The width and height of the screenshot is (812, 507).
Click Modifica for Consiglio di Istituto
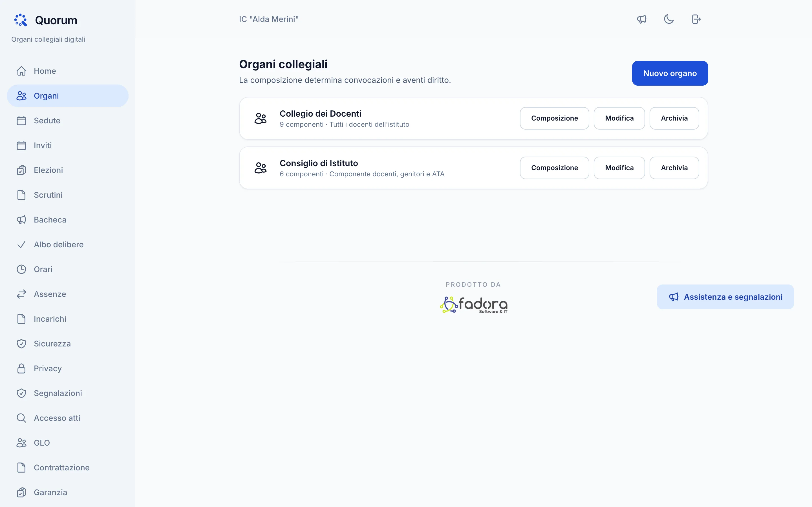coord(619,168)
